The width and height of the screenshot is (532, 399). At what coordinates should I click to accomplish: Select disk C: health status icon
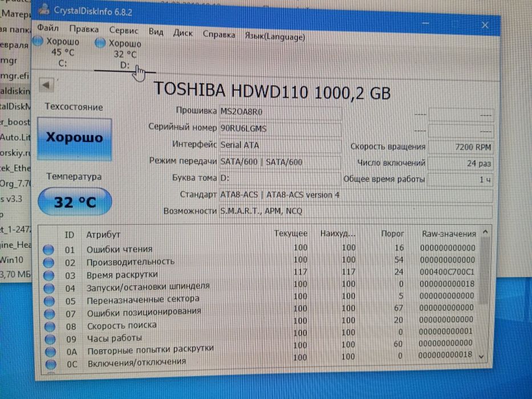37,42
